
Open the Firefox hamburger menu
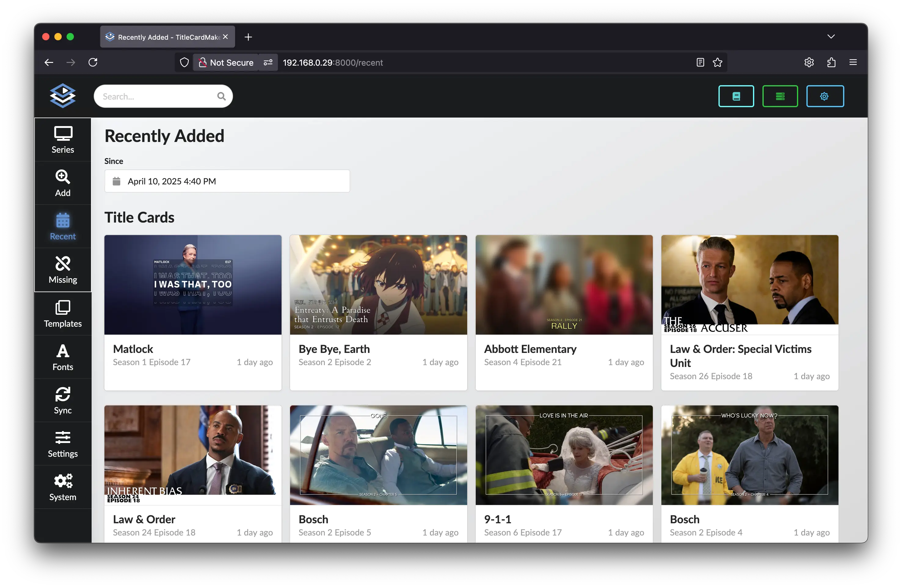(853, 63)
